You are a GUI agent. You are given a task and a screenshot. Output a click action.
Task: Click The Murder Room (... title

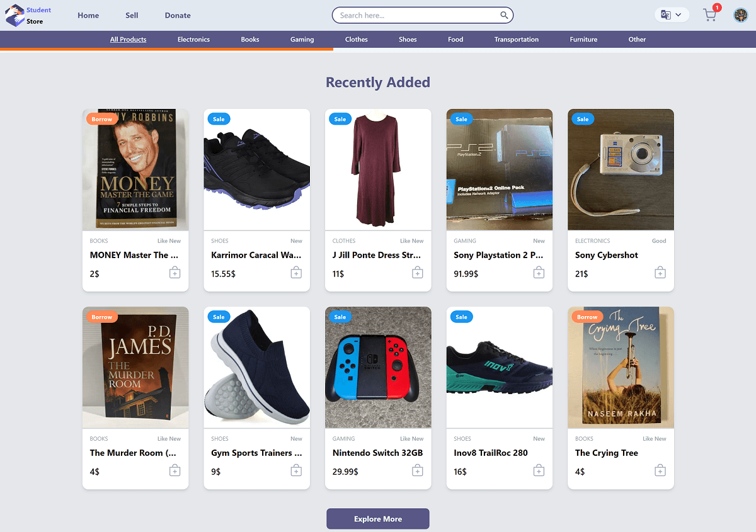[x=133, y=453]
